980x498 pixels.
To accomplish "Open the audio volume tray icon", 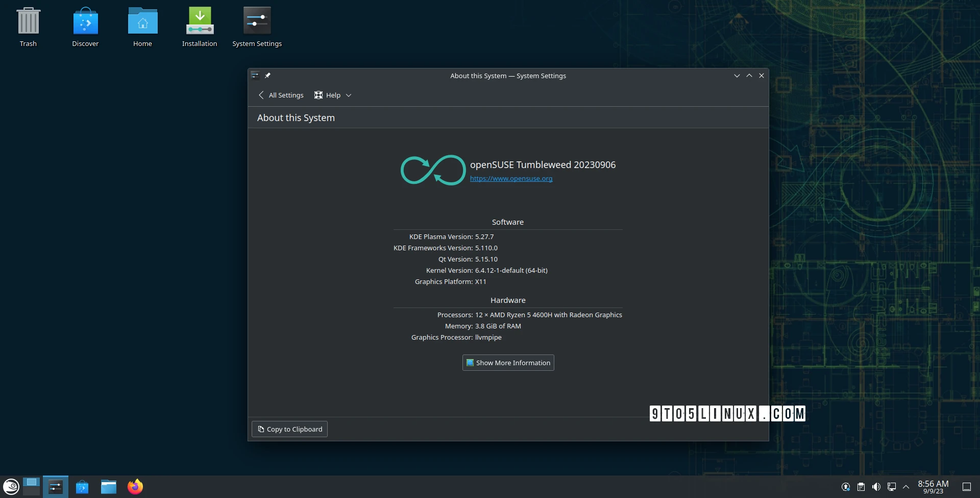I will [876, 487].
